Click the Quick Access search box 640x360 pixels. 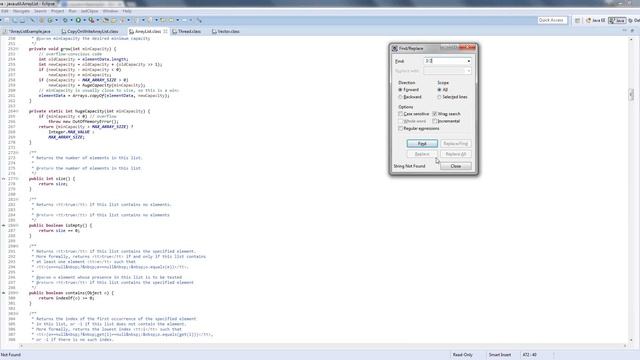tap(551, 20)
